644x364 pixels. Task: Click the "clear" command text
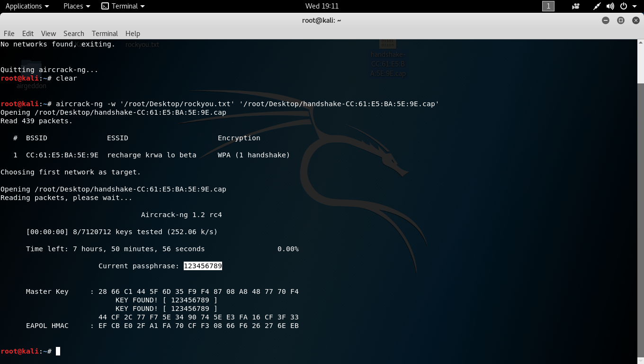tap(66, 78)
